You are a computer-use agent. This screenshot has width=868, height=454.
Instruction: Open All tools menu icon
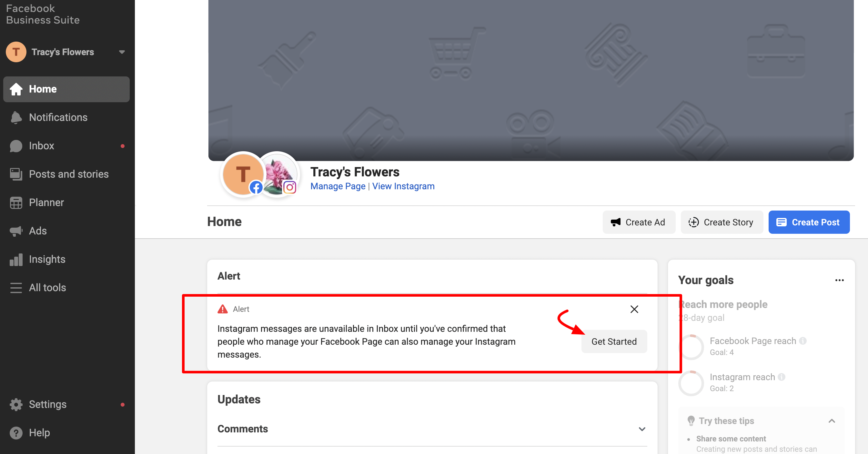click(x=16, y=288)
